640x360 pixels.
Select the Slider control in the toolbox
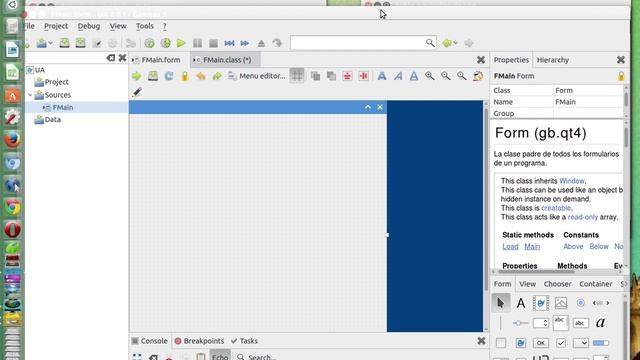520,323
